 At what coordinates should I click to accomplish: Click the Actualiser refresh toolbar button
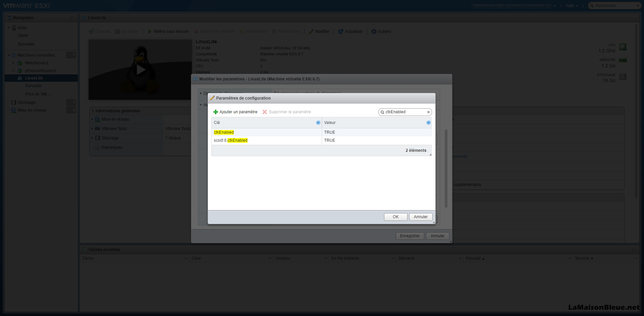tap(351, 31)
